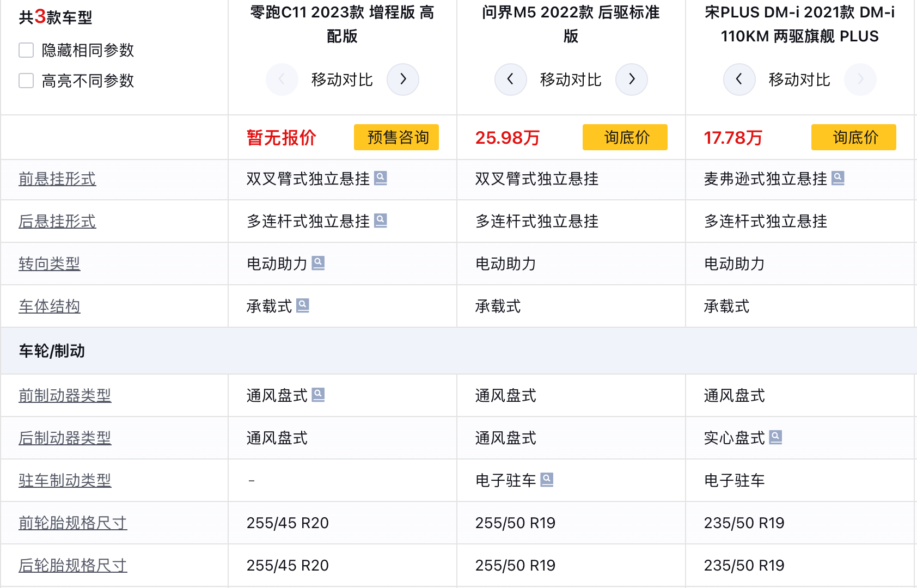Image resolution: width=917 pixels, height=588 pixels.
Task: Click info icon beside 问界M5 电子驻车
Action: pos(547,480)
